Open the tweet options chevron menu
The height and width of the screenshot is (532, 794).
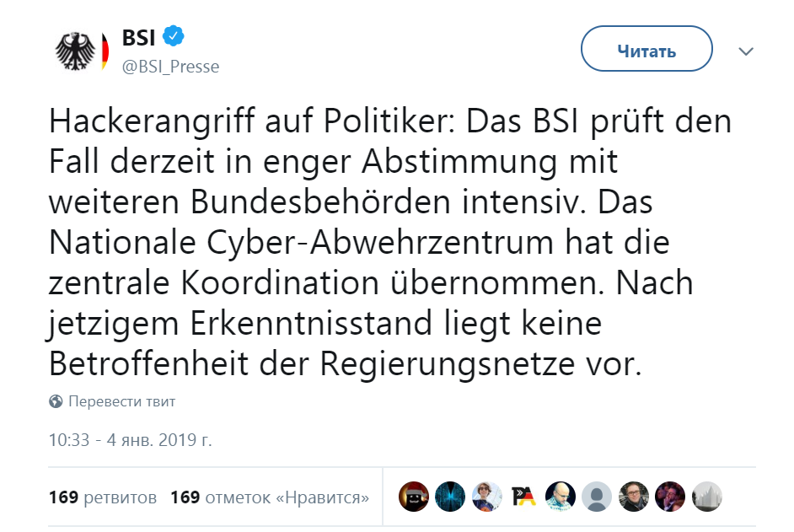[x=745, y=51]
